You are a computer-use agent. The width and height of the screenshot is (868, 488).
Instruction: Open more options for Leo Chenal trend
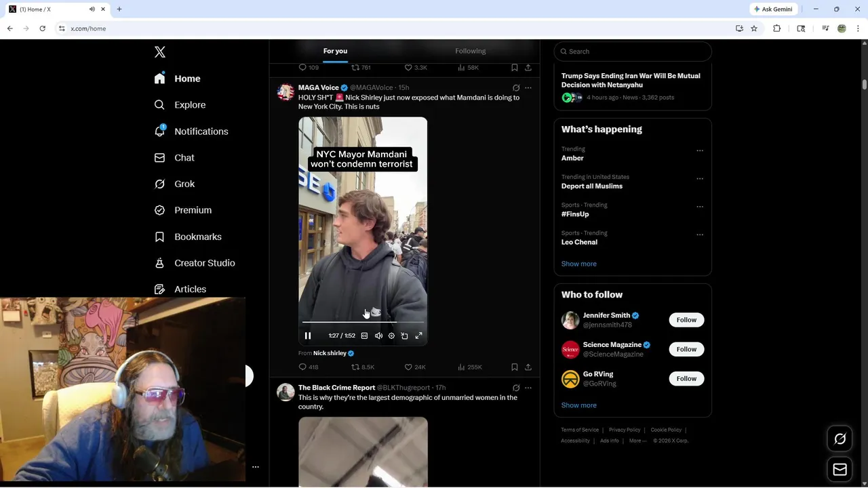click(x=700, y=235)
